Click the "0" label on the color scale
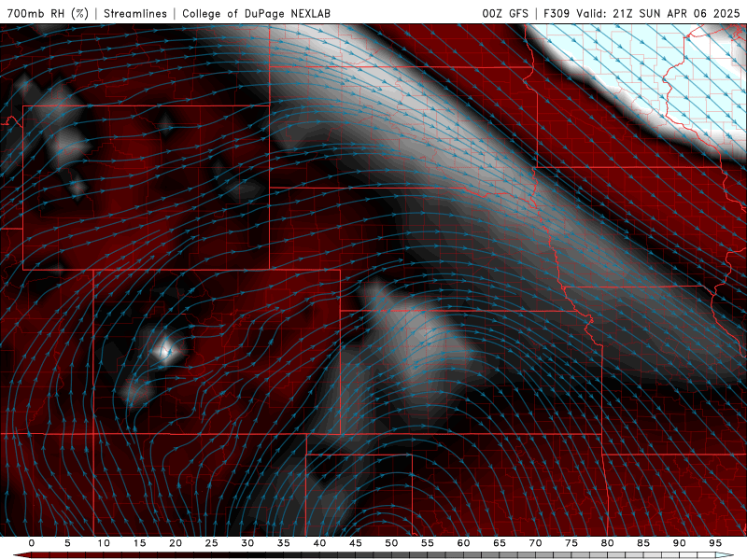The height and width of the screenshot is (560, 747). 32,543
